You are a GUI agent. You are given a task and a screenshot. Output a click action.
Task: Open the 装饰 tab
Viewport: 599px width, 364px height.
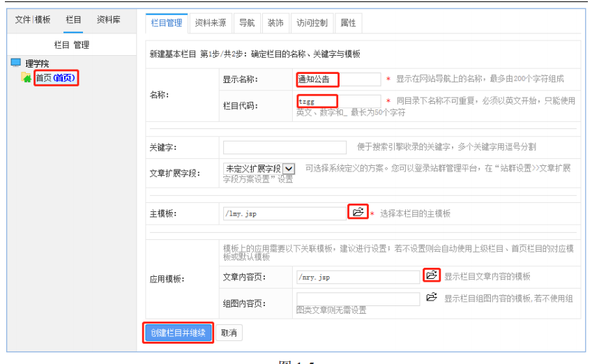(275, 23)
